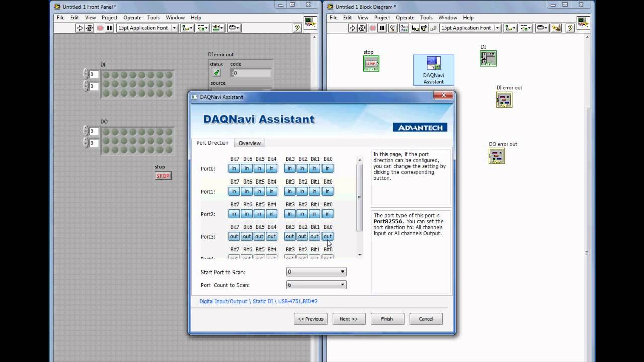The height and width of the screenshot is (362, 644).
Task: Toggle Port1 Bit3 direction button
Action: (290, 191)
